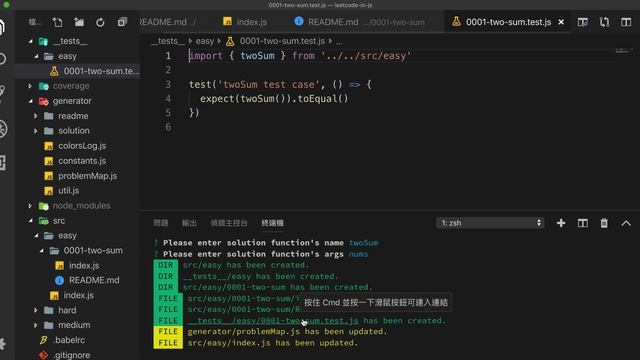Click line number 1 in editor gutter
The image size is (640, 360).
pos(168,56)
